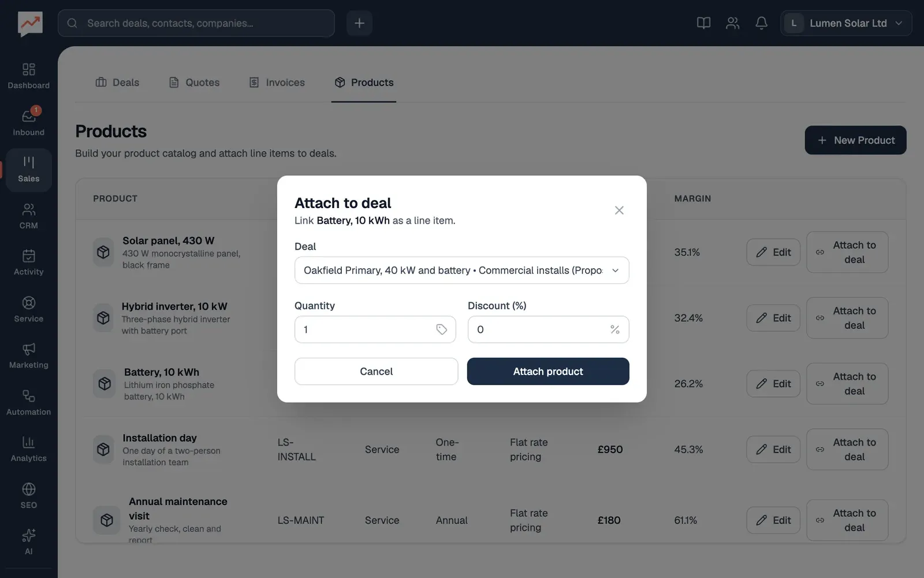Expand the Deal selection dropdown
924x578 pixels.
point(461,271)
